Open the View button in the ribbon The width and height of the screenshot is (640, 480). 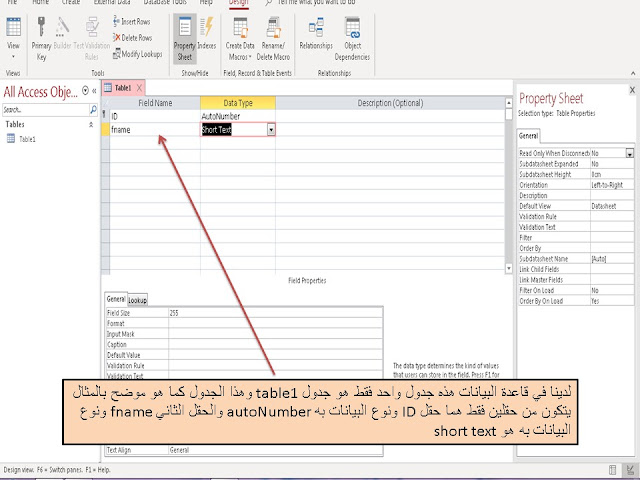(x=13, y=38)
